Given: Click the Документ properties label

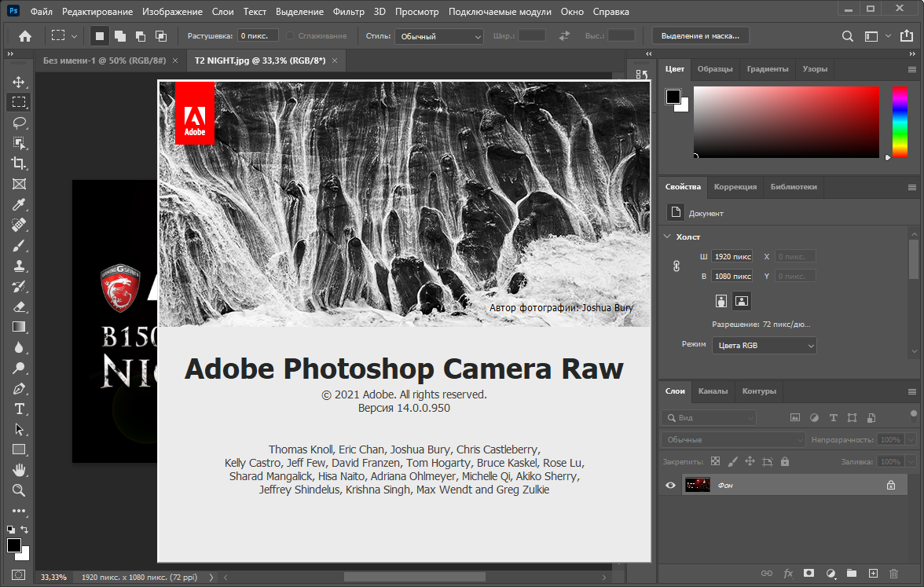Looking at the screenshot, I should tap(706, 214).
